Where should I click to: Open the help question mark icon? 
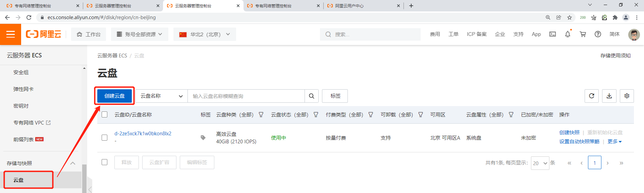pos(598,34)
